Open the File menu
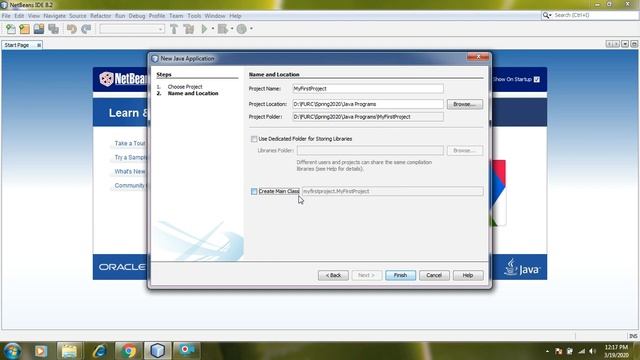Viewport: 640px width, 360px height. click(x=6, y=16)
